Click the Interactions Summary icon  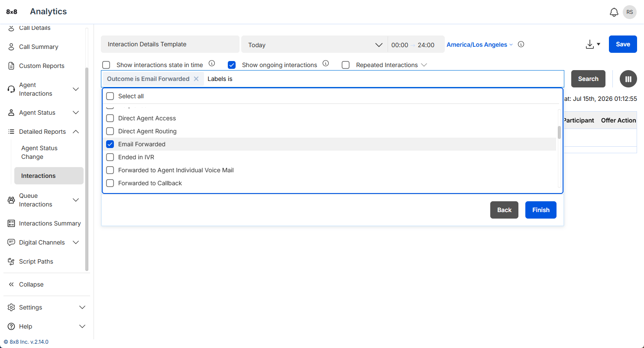11,223
